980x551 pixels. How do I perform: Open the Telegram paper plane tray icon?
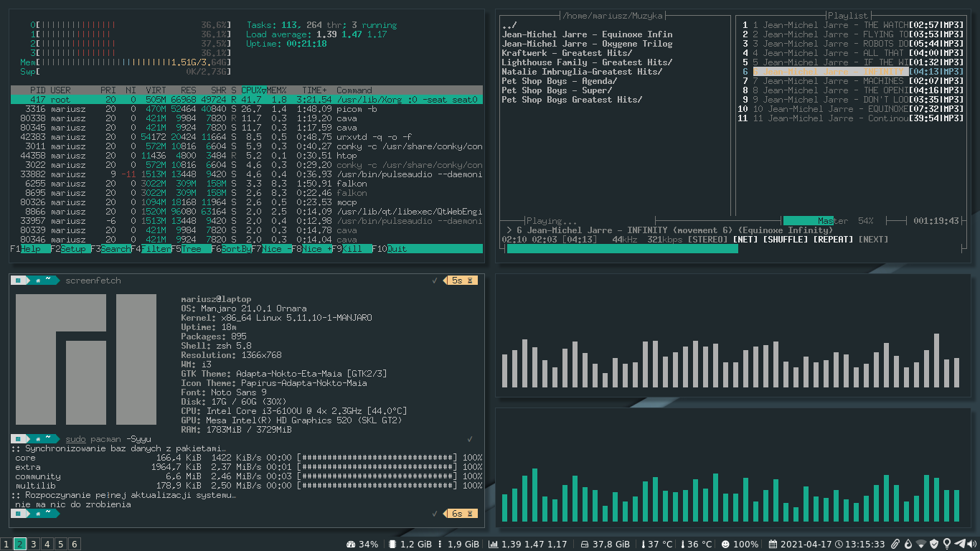[959, 545]
